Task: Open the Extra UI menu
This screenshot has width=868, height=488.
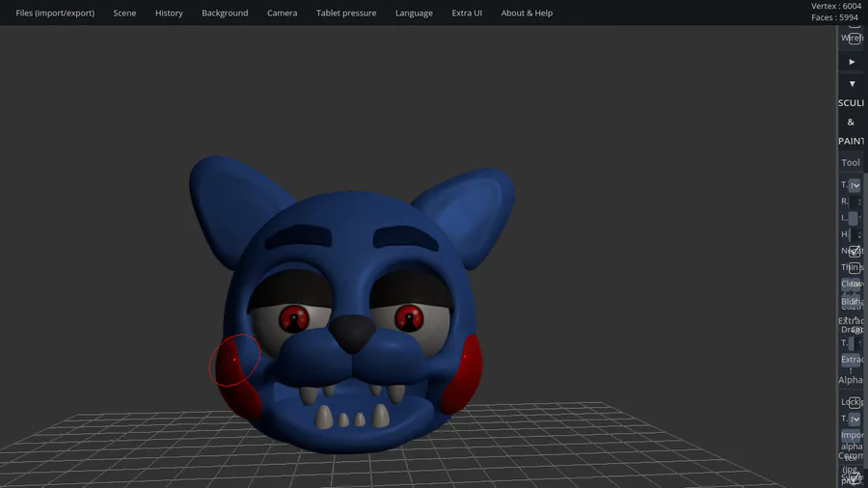Action: click(467, 13)
